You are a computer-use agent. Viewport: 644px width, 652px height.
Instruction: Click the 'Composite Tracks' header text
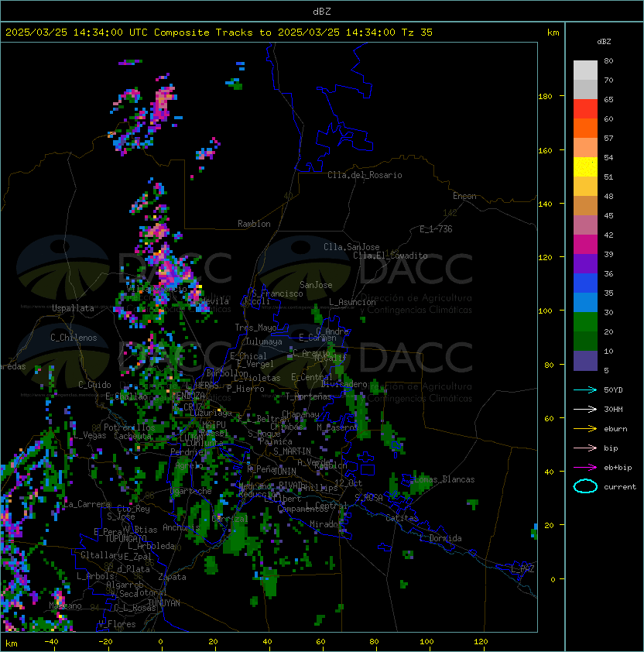(204, 33)
